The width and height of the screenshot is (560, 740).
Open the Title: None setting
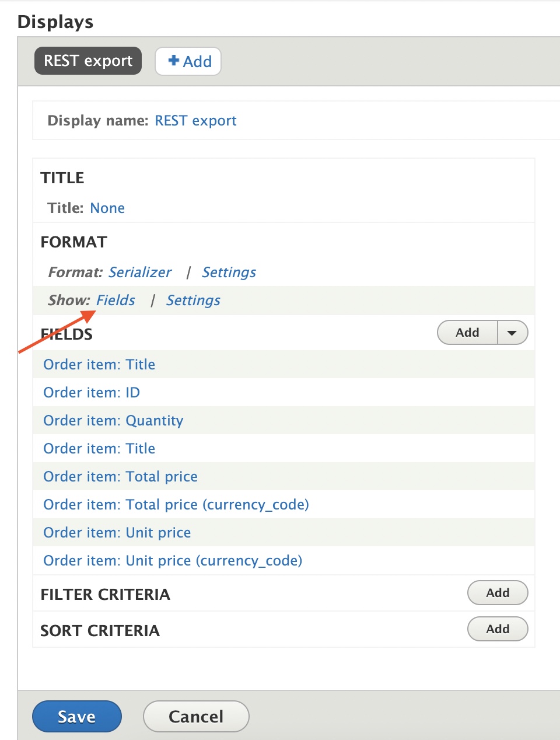pos(107,208)
